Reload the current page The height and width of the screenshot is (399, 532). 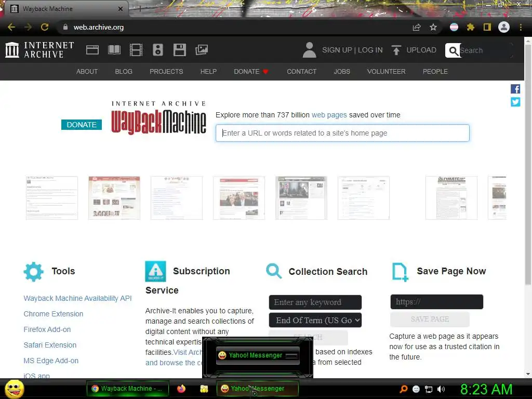(x=45, y=27)
